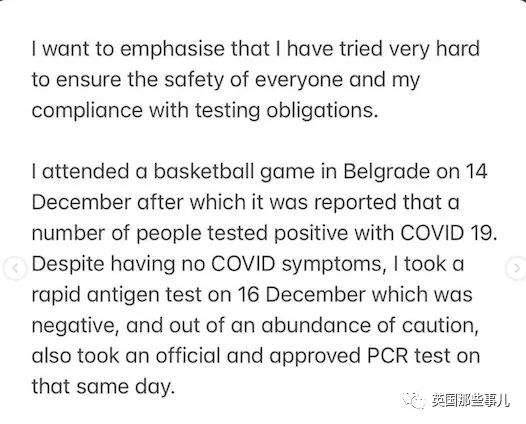Click the word 'Belgrade' in the text
Screen dimensions: 526x424
[x=386, y=172]
